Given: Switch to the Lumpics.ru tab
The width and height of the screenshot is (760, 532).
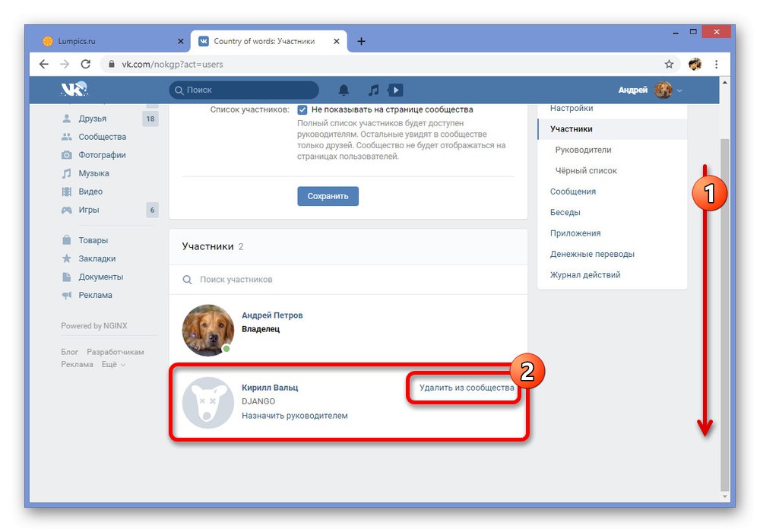Looking at the screenshot, I should [113, 41].
